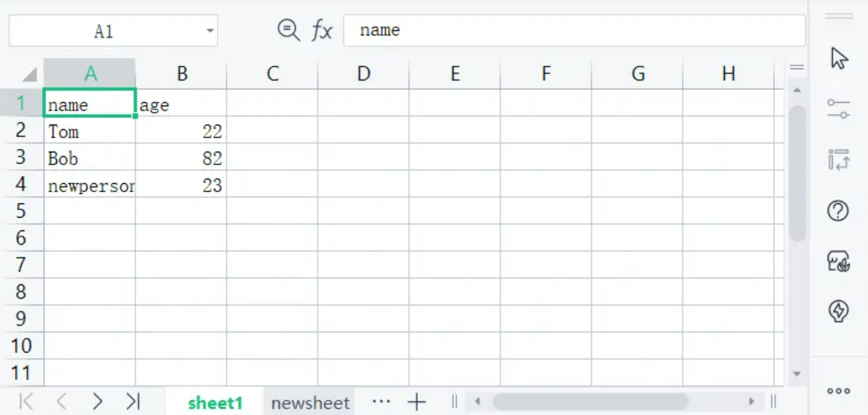Open the sliders settings icon in sidebar
The width and height of the screenshot is (868, 415).
[838, 108]
